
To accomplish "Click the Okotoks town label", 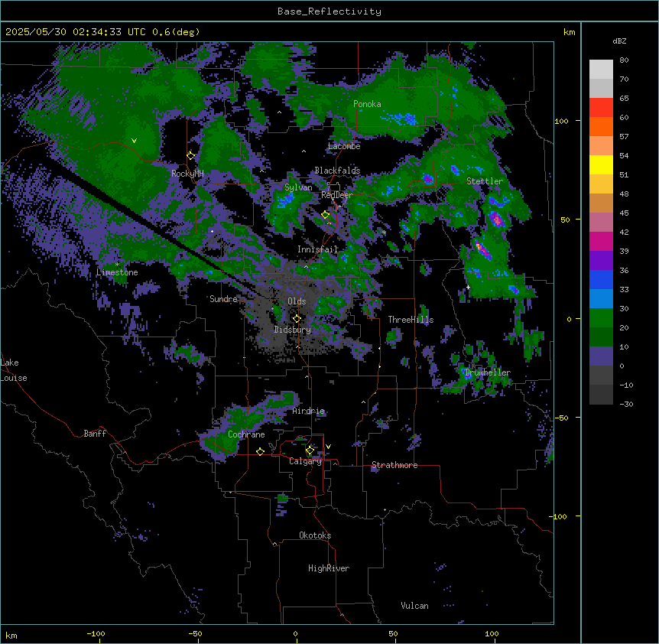I will [x=315, y=535].
